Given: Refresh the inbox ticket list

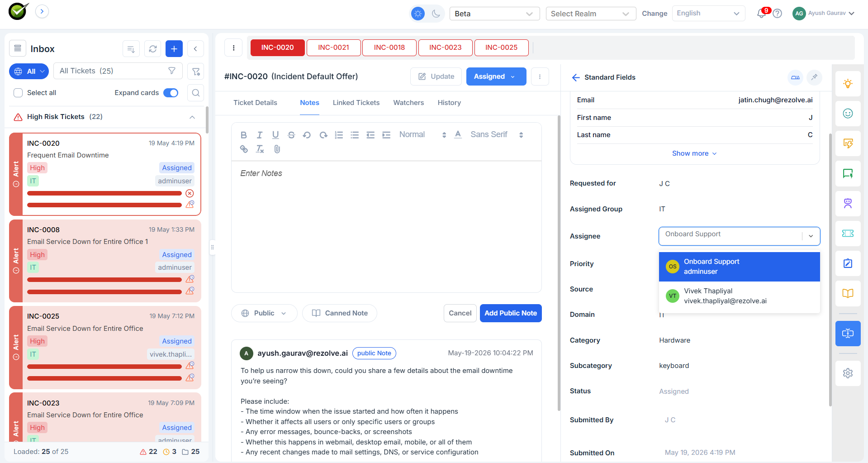Looking at the screenshot, I should click(x=153, y=49).
